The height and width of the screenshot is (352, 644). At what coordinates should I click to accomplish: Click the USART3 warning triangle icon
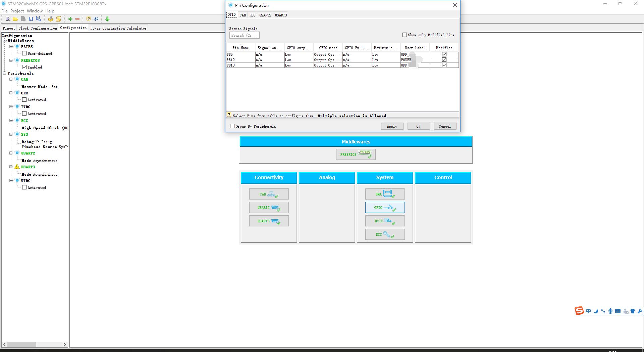[17, 167]
